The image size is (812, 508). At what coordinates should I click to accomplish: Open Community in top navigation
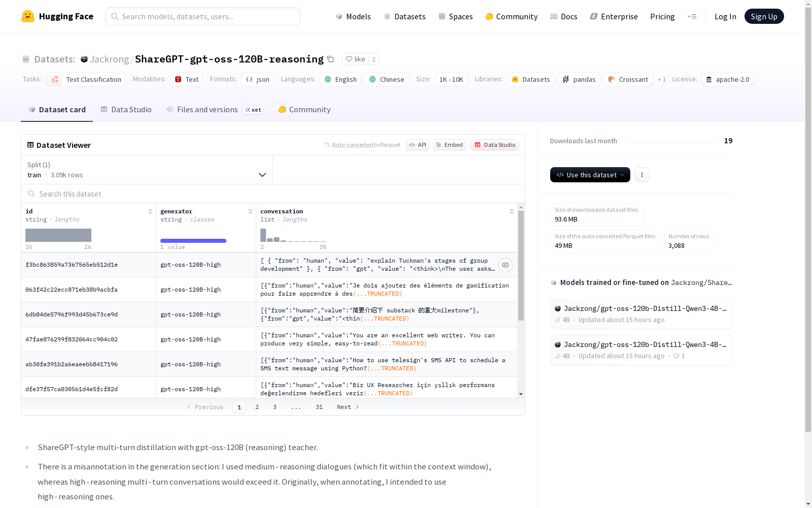coord(512,16)
